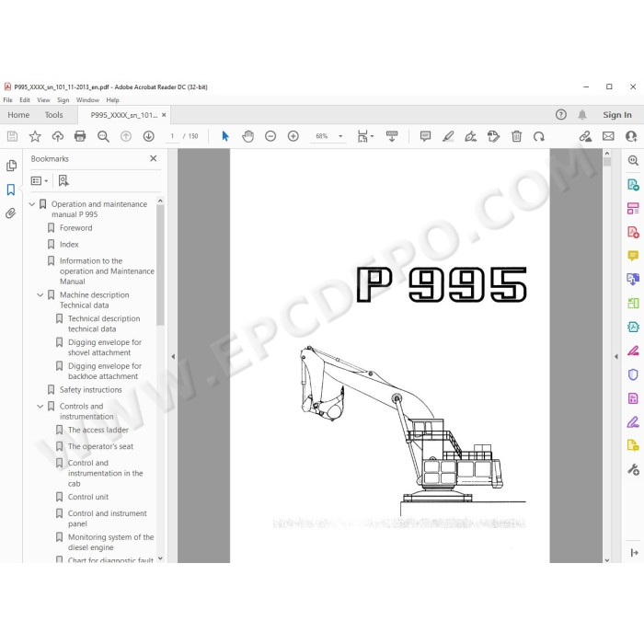Add a comment sticky note
Viewport: 644px width, 644px height.
pos(425,136)
